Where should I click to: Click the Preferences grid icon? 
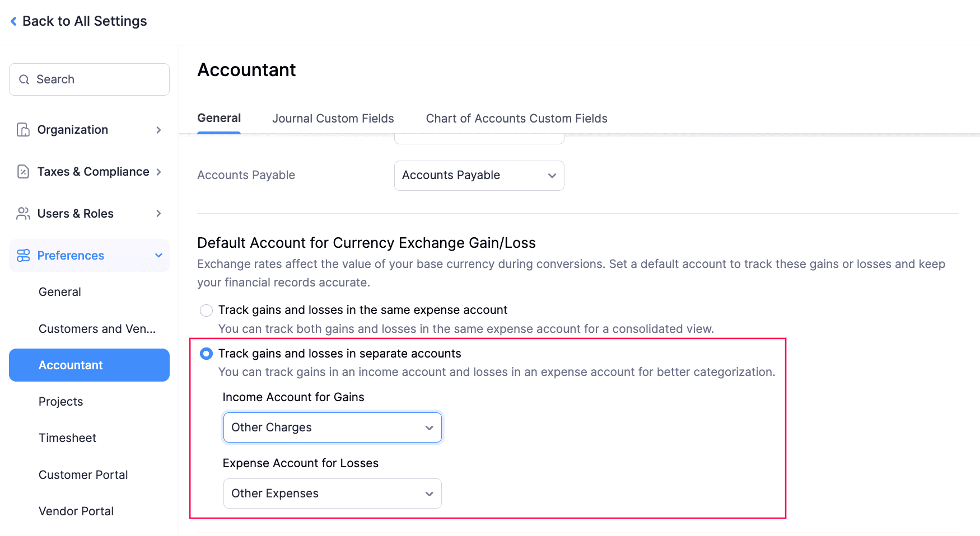(x=22, y=255)
